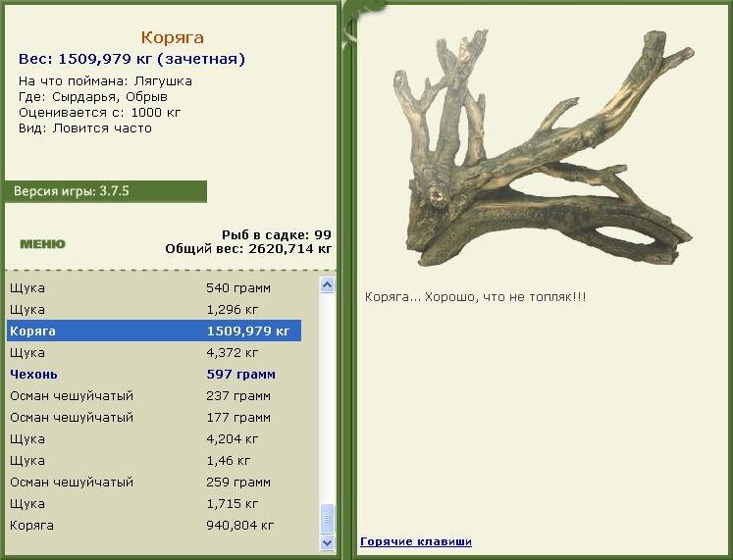Click the Общий вес: 2620,714 кг text
733x560 pixels.
(x=248, y=248)
